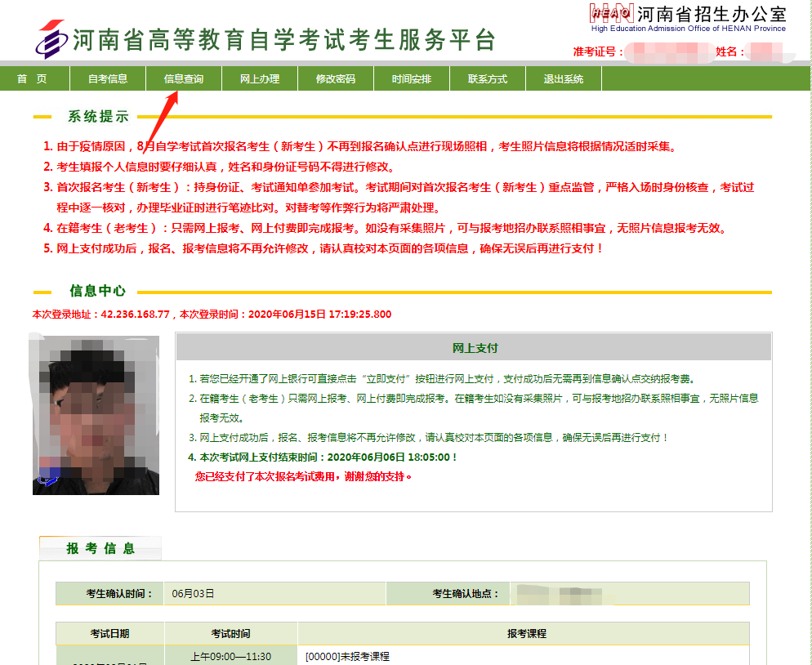The width and height of the screenshot is (812, 665).
Task: Click the 考试日期 column header
Action: [109, 634]
